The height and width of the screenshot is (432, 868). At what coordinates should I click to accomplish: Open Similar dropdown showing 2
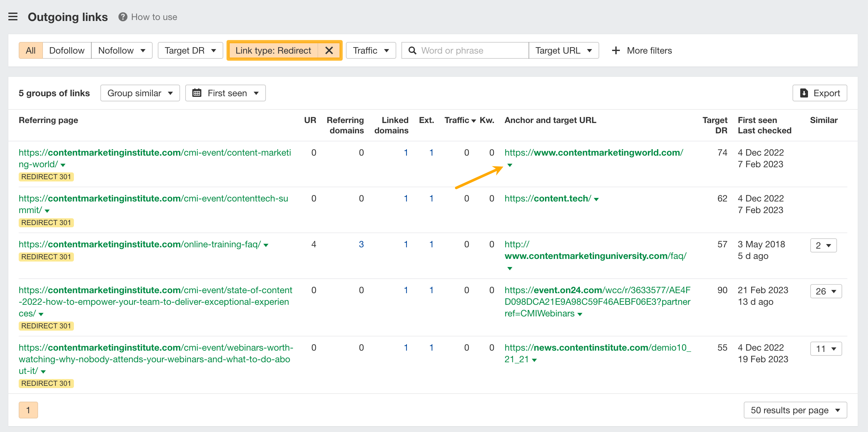coord(823,245)
